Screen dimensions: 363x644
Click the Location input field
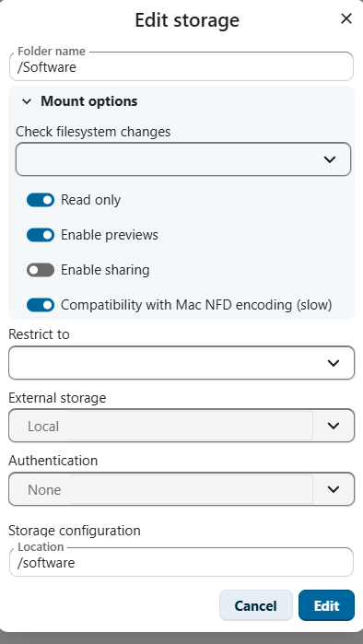pos(181,562)
